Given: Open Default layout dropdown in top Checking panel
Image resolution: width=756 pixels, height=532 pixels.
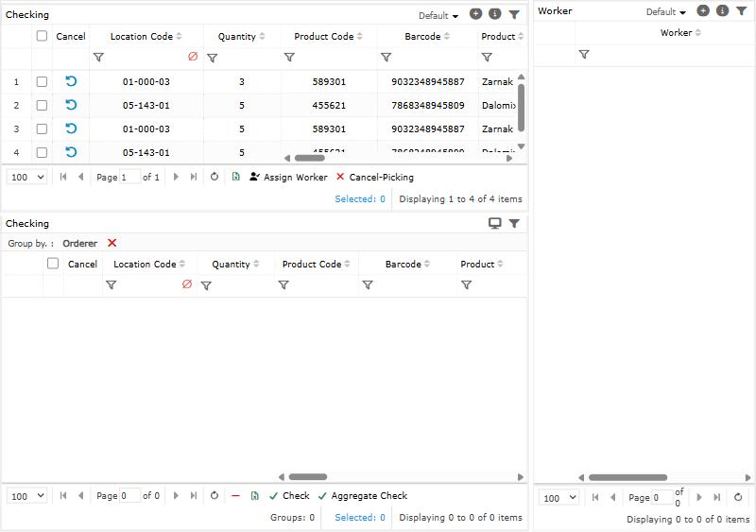Looking at the screenshot, I should click(438, 15).
